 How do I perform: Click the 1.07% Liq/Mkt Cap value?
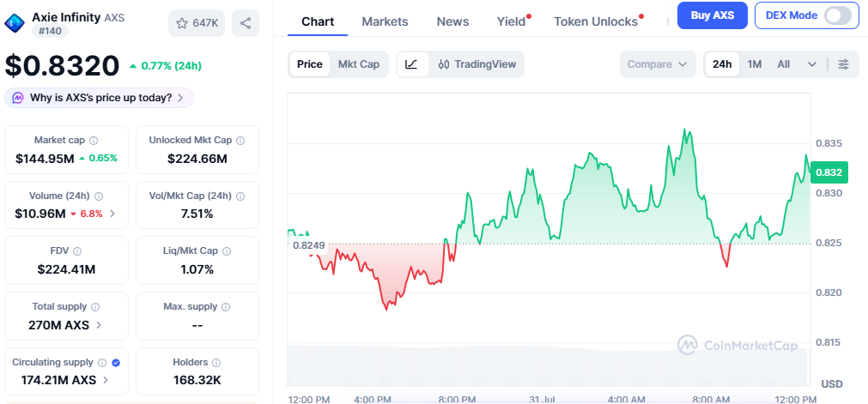[x=197, y=269]
